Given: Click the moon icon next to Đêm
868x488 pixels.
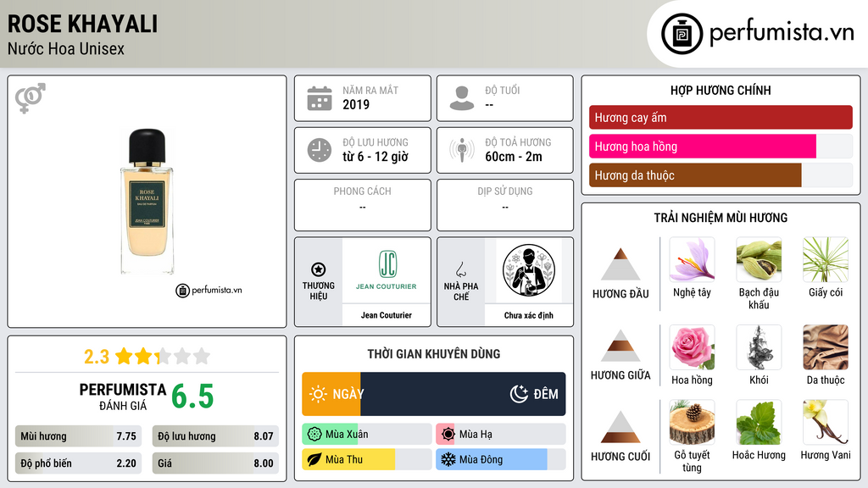Looking at the screenshot, I should click(519, 394).
